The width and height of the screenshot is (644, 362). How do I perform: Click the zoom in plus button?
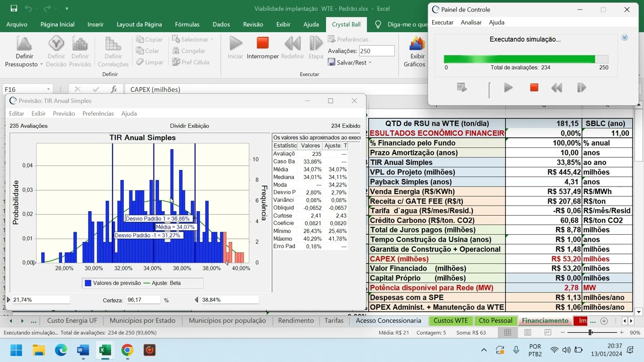pyautogui.click(x=622, y=332)
